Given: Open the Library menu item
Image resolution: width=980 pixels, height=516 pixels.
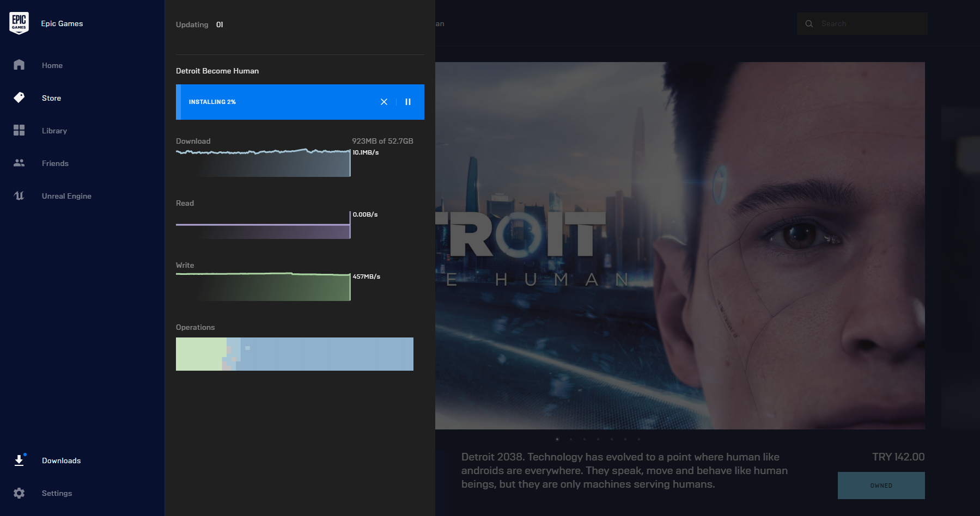Looking at the screenshot, I should pos(54,131).
